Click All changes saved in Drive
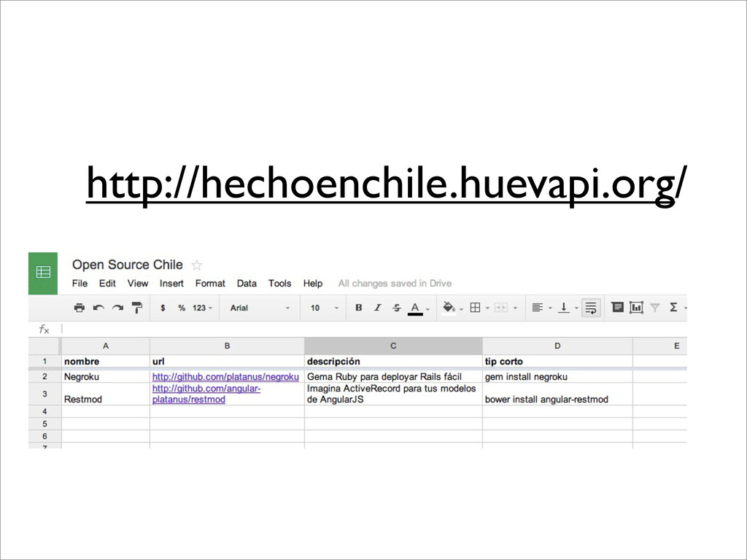The image size is (747, 560). (395, 284)
